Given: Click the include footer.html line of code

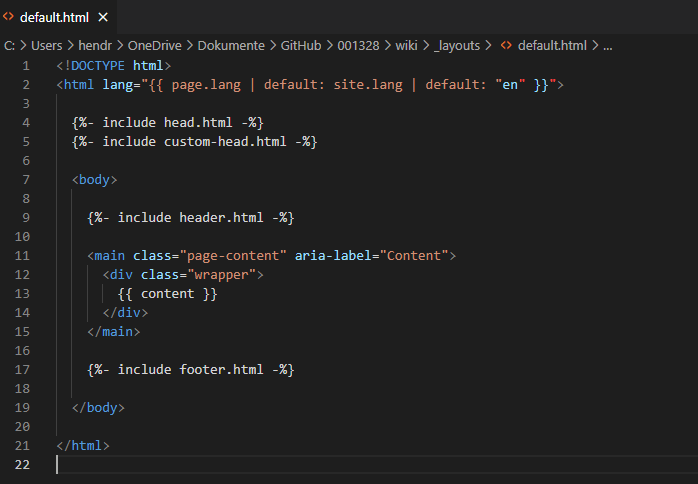Looking at the screenshot, I should coord(190,370).
